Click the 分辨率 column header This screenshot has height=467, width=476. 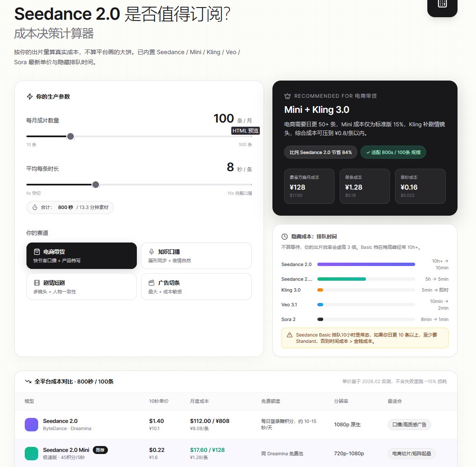[x=341, y=401]
